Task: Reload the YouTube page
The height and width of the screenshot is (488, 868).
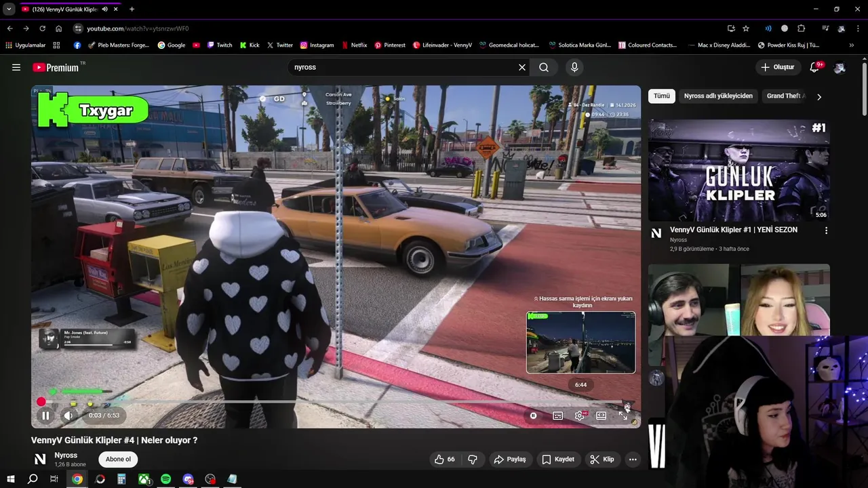Action: [x=42, y=28]
